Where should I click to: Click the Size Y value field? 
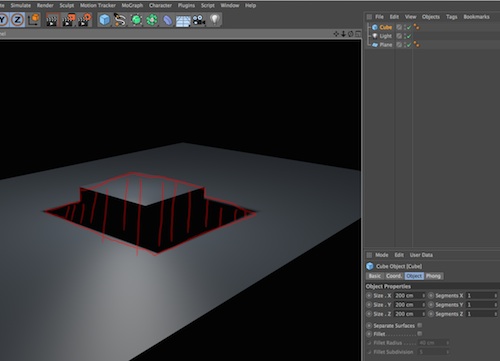(408, 305)
